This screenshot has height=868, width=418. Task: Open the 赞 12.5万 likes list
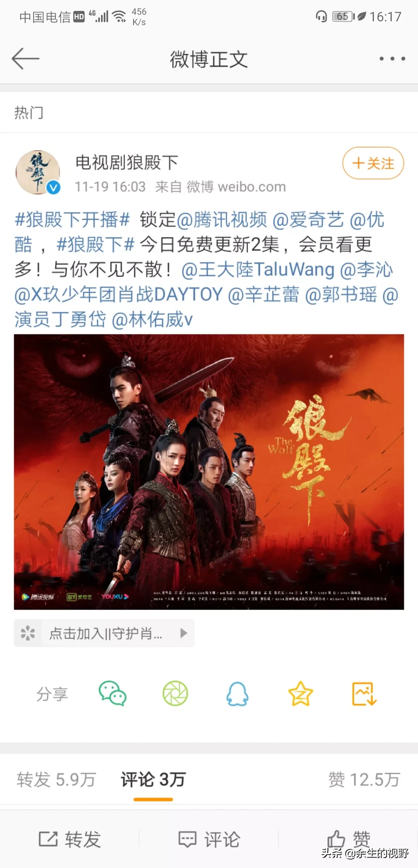[364, 779]
